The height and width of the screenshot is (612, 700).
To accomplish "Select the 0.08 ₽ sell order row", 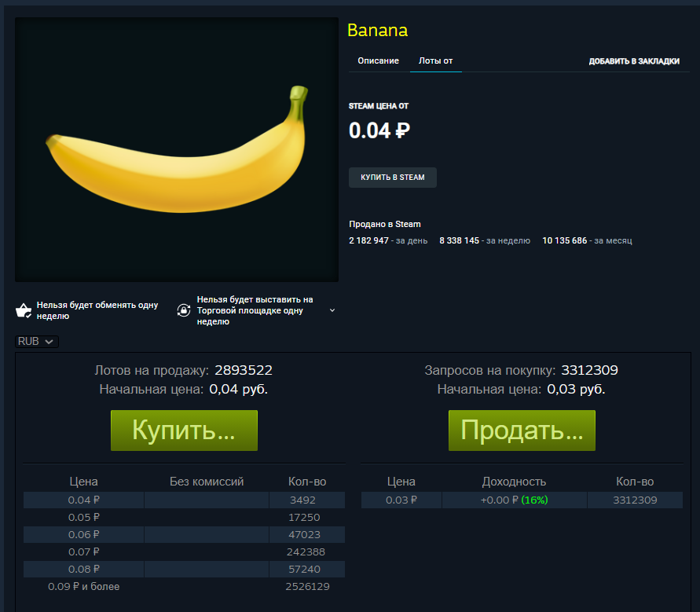I will click(184, 569).
